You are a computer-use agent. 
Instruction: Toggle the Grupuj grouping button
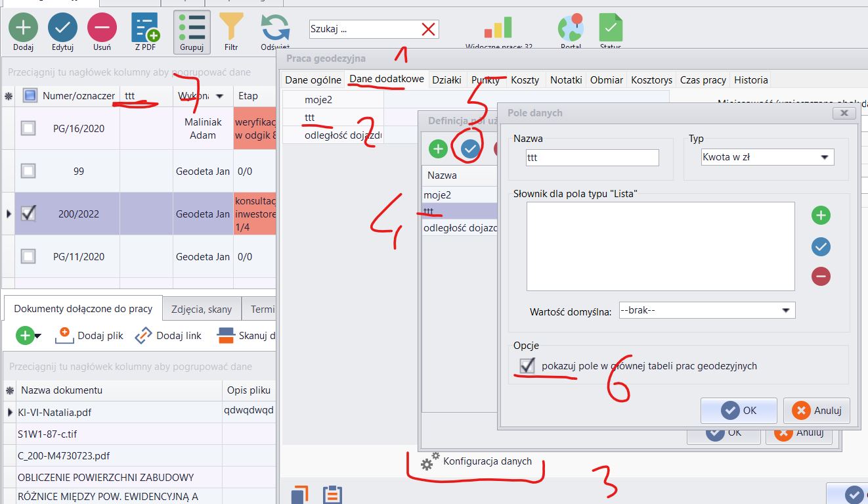(x=192, y=32)
